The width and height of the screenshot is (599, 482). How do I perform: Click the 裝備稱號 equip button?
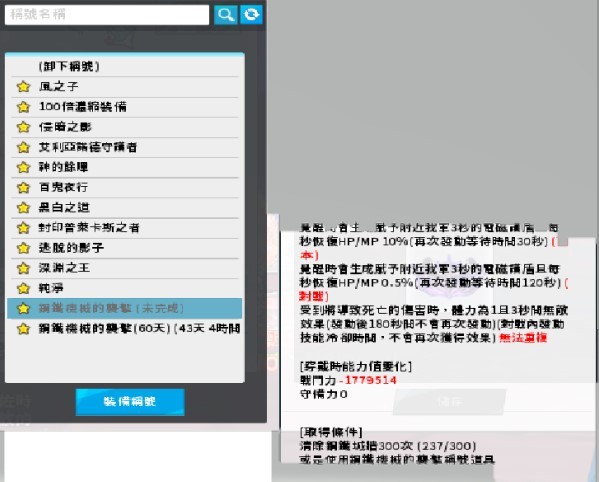[130, 402]
